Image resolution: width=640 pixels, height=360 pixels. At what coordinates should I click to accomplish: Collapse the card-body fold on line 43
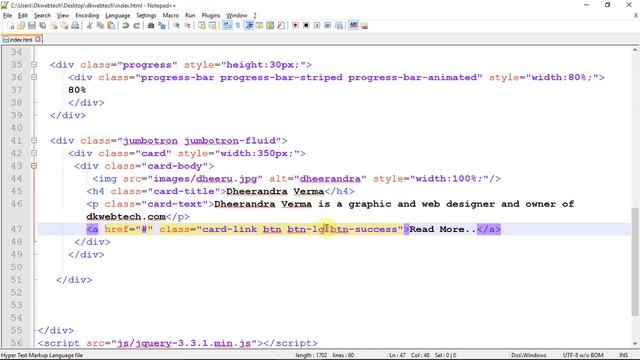34,166
